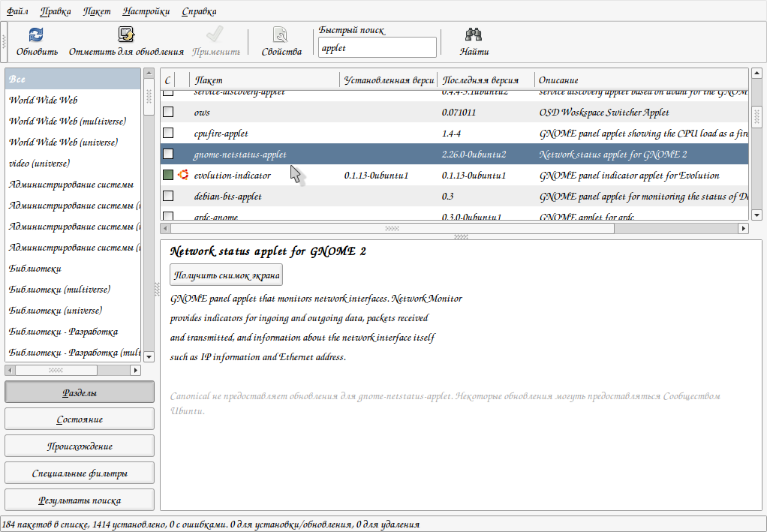
Task: Toggle checkbox for debian-bts-applet package
Action: pyautogui.click(x=168, y=196)
